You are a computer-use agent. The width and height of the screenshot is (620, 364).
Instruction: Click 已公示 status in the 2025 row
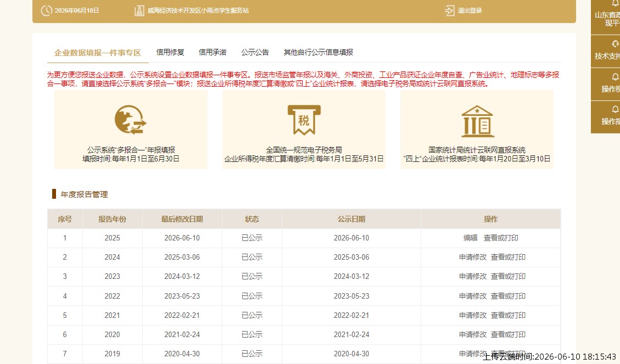[x=252, y=238]
